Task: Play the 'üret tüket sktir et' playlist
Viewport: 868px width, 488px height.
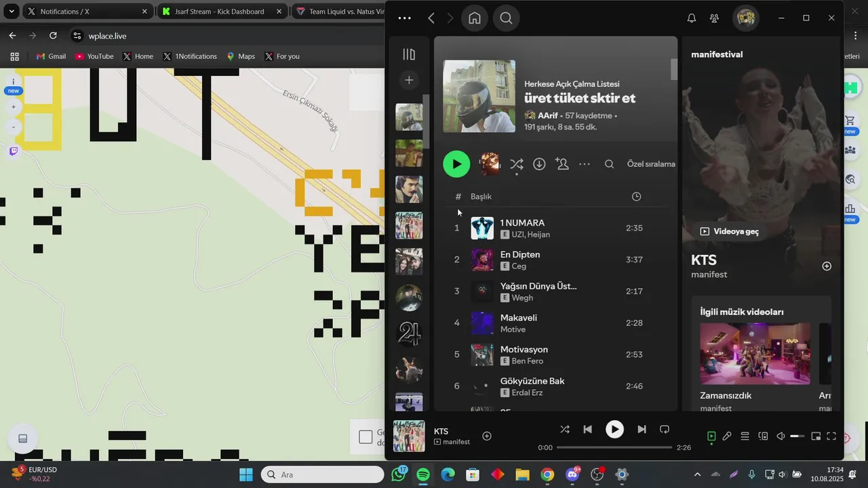Action: pyautogui.click(x=456, y=164)
